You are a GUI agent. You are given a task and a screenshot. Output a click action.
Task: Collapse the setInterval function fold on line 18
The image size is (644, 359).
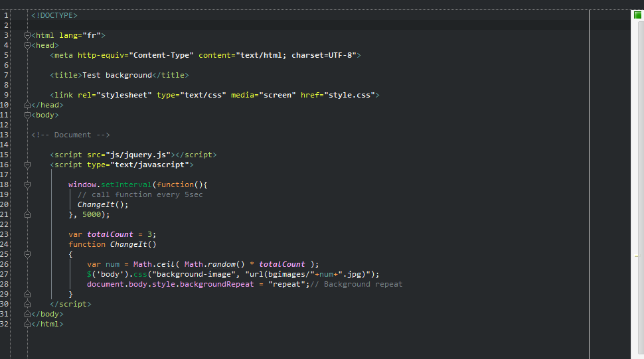pos(27,184)
